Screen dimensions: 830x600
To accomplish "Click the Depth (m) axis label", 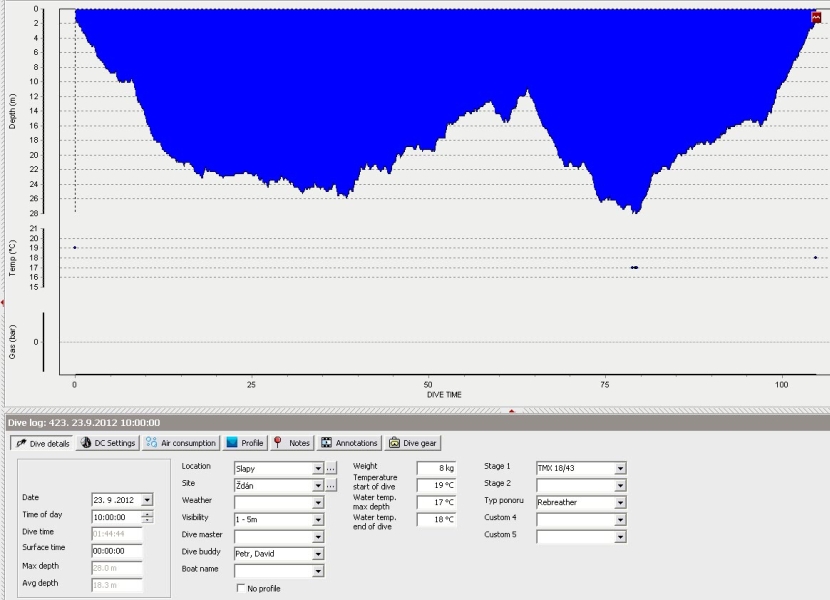I will [x=13, y=111].
